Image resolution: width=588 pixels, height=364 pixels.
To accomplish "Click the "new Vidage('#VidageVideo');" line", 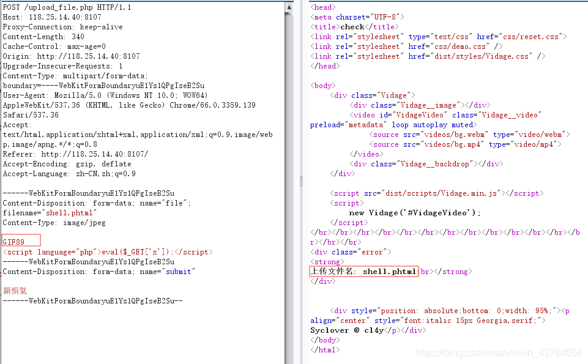I will pos(415,212).
